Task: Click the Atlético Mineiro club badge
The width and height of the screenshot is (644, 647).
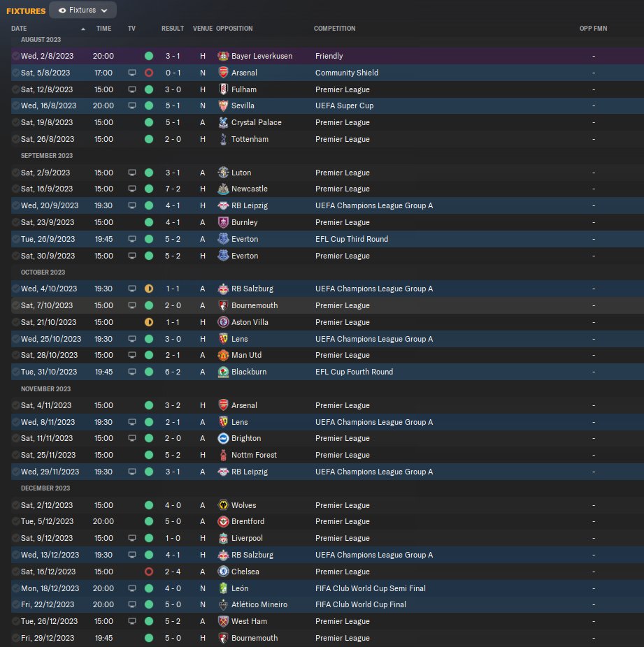Action: [223, 605]
